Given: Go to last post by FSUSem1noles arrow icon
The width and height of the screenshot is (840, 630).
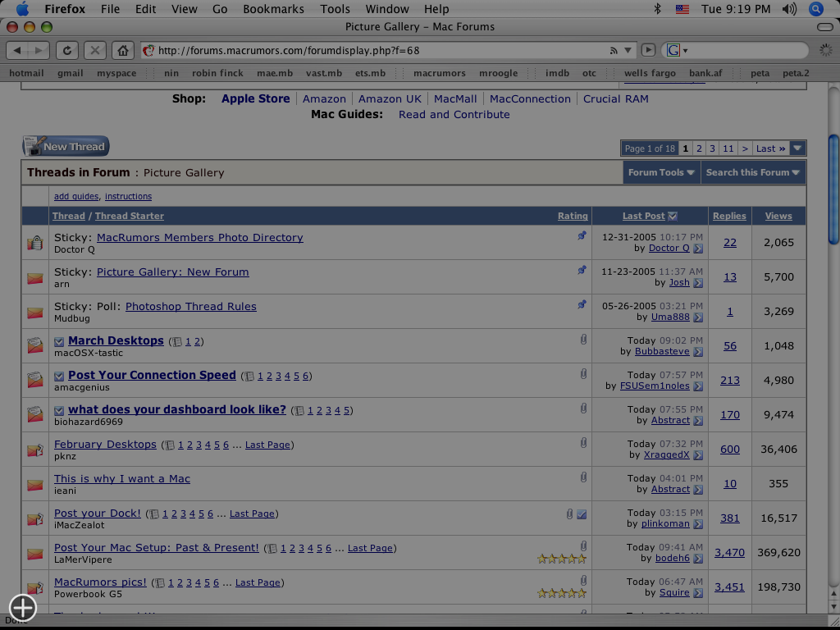Looking at the screenshot, I should (697, 386).
